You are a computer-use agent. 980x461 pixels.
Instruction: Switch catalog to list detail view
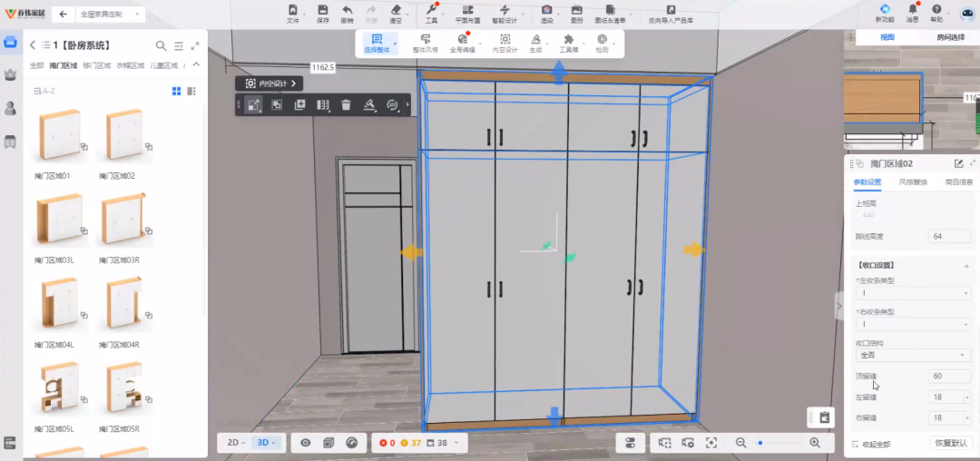pyautogui.click(x=191, y=91)
